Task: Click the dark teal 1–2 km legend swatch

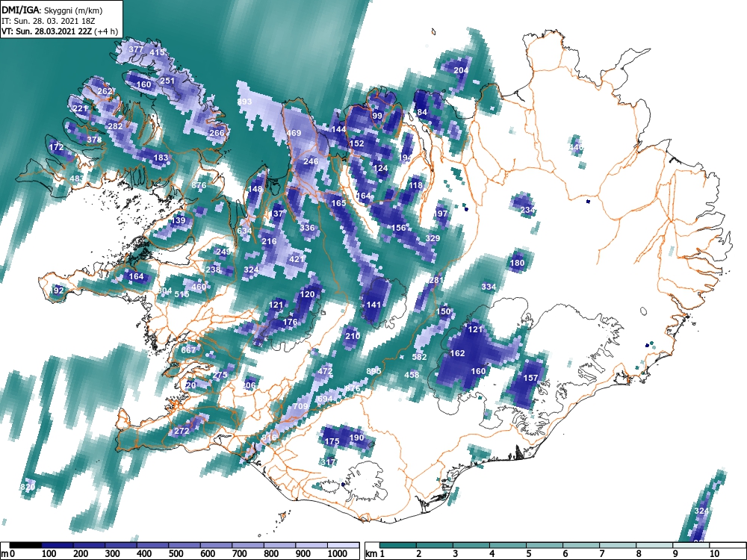Action: (398, 545)
